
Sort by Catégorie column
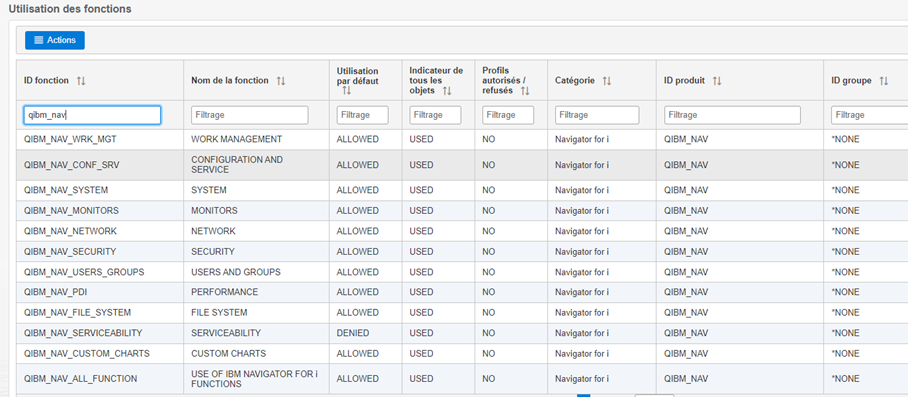(606, 81)
